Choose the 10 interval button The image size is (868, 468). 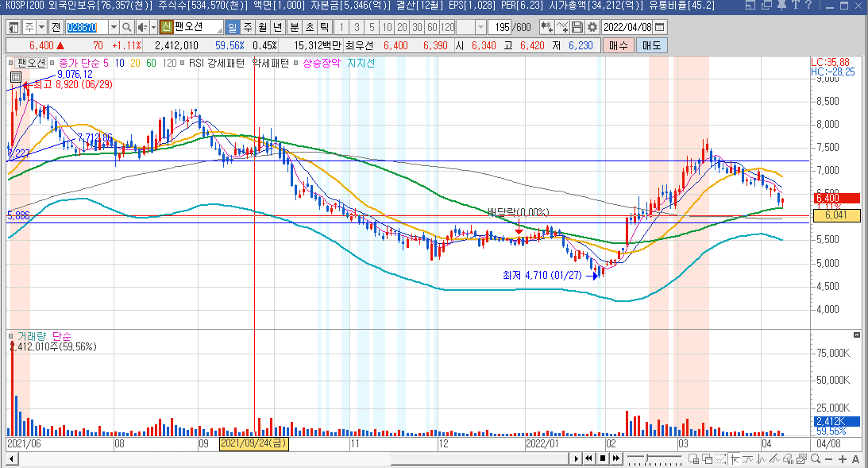coord(387,27)
